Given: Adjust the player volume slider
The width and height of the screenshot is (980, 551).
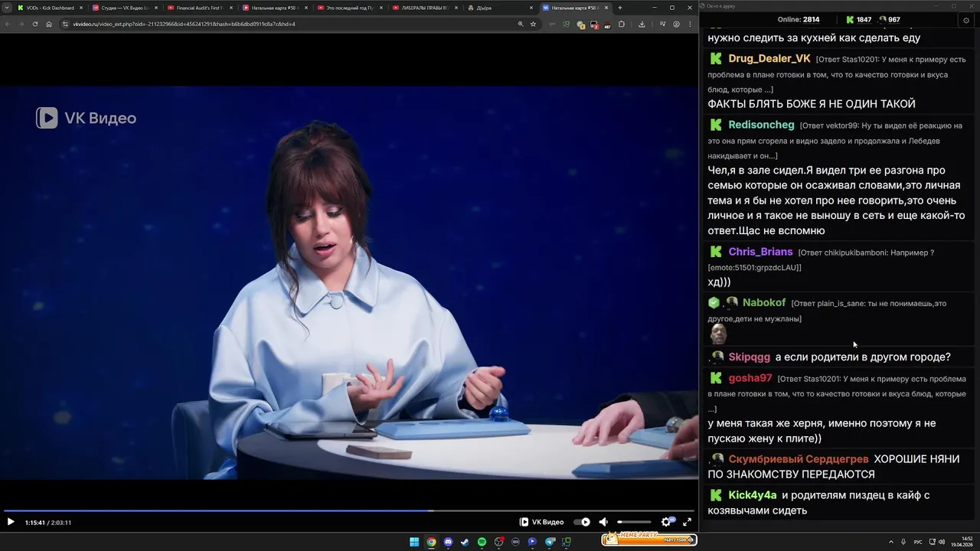Looking at the screenshot, I should tap(634, 522).
